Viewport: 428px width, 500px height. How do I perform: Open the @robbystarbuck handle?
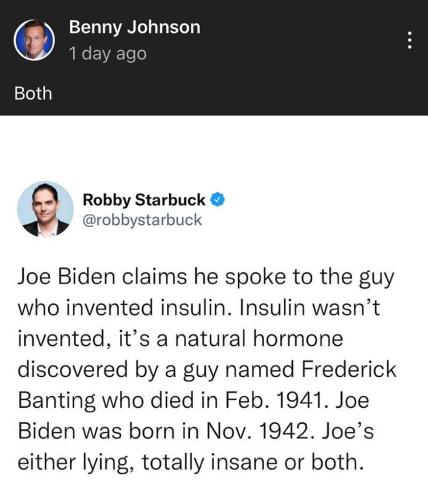pos(142,220)
